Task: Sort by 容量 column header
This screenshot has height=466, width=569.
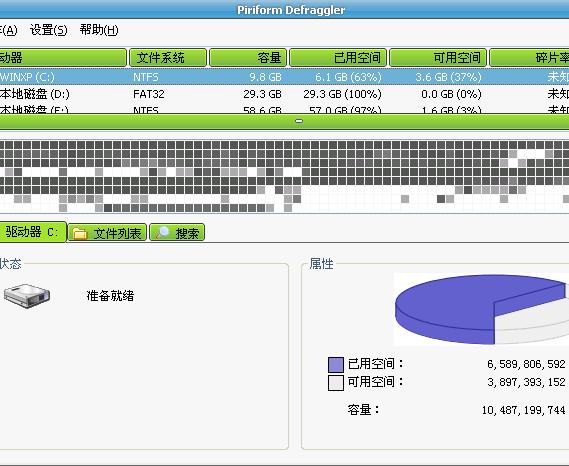Action: click(x=248, y=58)
